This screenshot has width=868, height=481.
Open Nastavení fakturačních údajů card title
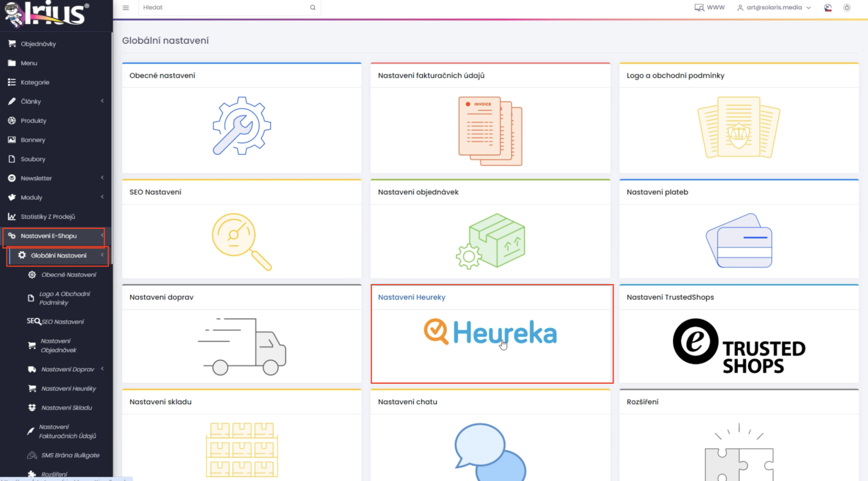pyautogui.click(x=431, y=75)
